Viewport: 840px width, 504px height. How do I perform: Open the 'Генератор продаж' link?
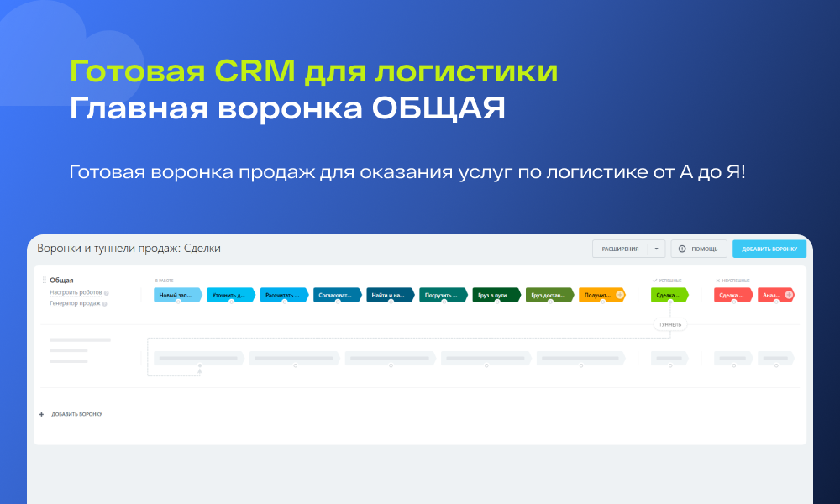pos(75,303)
